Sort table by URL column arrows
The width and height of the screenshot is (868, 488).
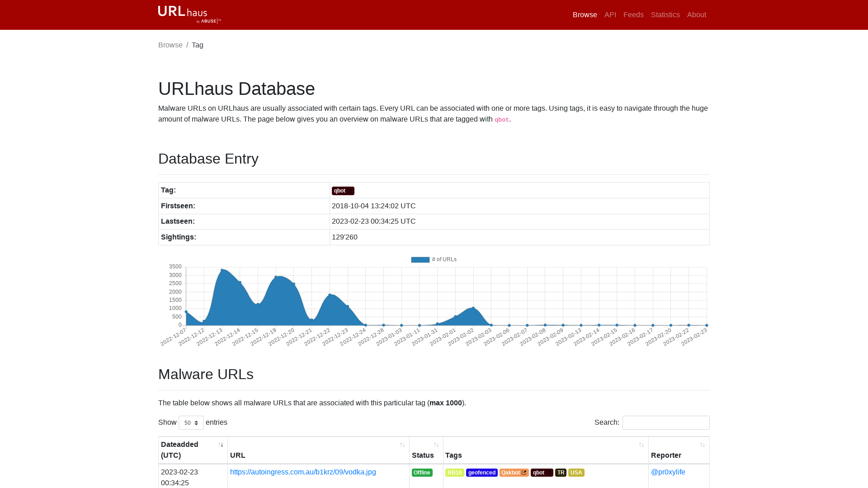pos(402,445)
